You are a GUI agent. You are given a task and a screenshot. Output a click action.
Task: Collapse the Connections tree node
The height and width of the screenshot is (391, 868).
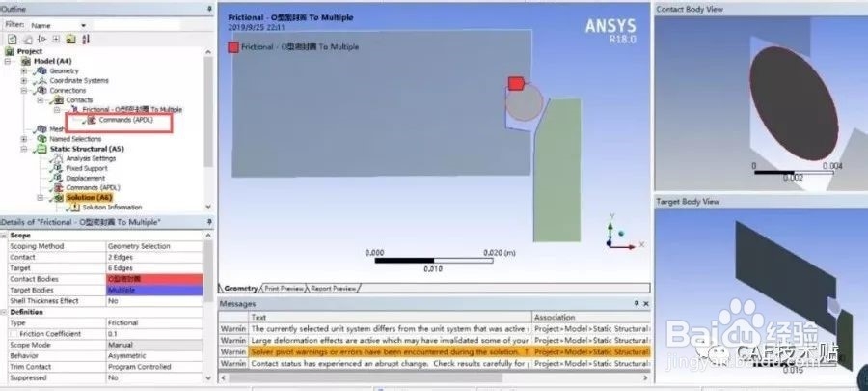[x=24, y=91]
